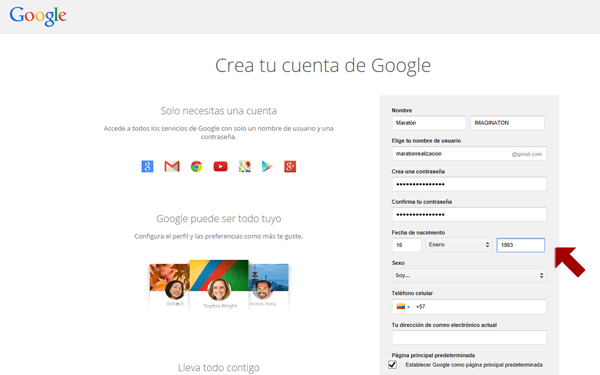Click the Andrés Peña profile card
The width and height of the screenshot is (600, 375).
269,286
